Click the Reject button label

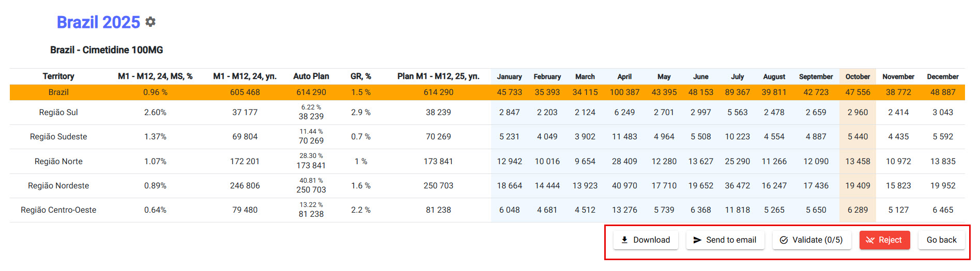[x=890, y=240]
